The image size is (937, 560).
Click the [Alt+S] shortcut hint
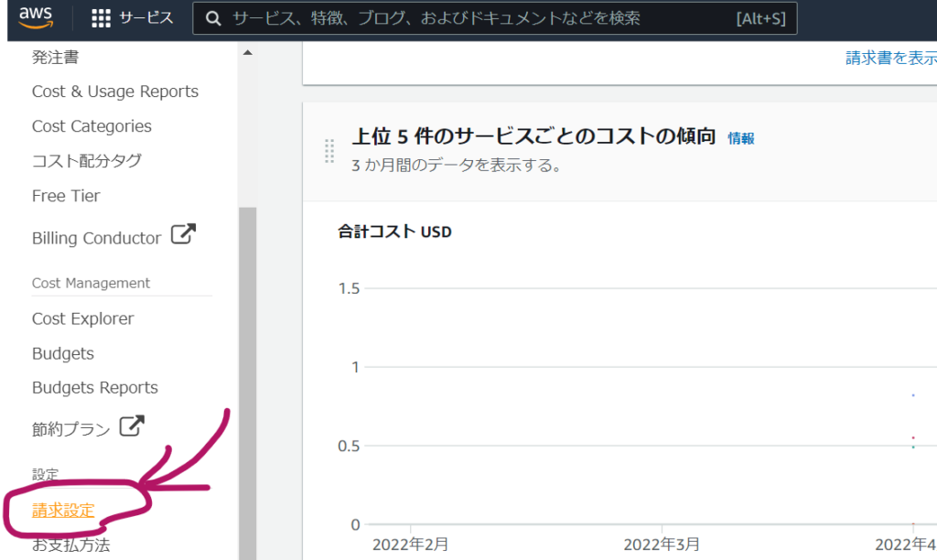(x=760, y=18)
